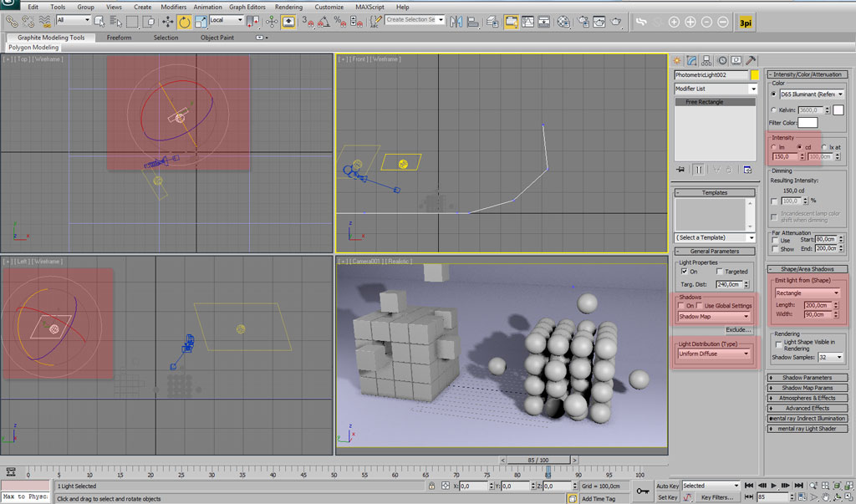856x504 pixels.
Task: Open the Uniform Diffuse distribution dropdown
Action: tap(715, 354)
